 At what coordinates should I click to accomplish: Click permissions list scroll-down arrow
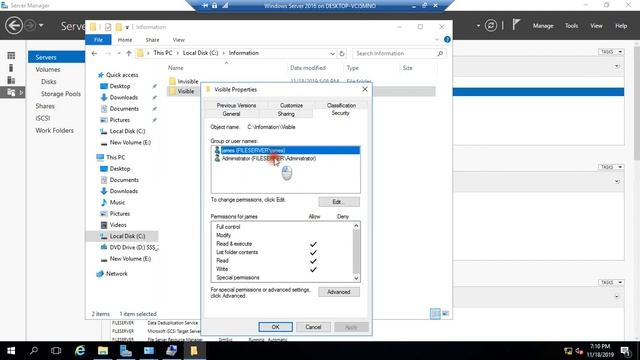click(x=356, y=278)
